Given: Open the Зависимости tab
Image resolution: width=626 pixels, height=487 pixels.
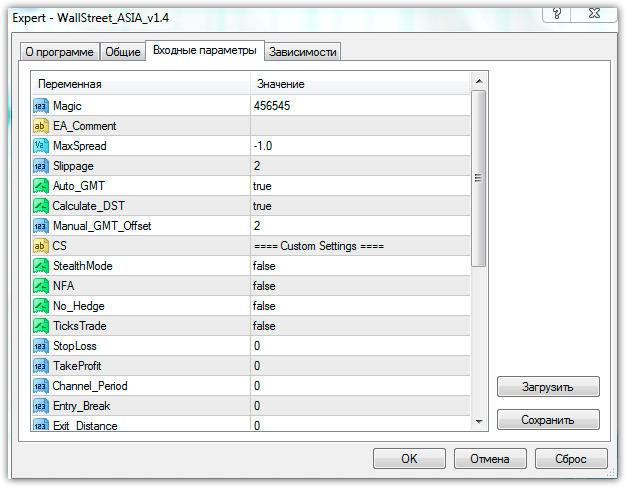Looking at the screenshot, I should [x=303, y=52].
